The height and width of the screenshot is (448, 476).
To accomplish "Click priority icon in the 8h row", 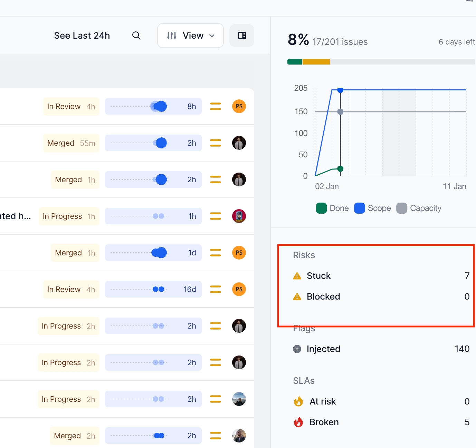I will pyautogui.click(x=216, y=106).
